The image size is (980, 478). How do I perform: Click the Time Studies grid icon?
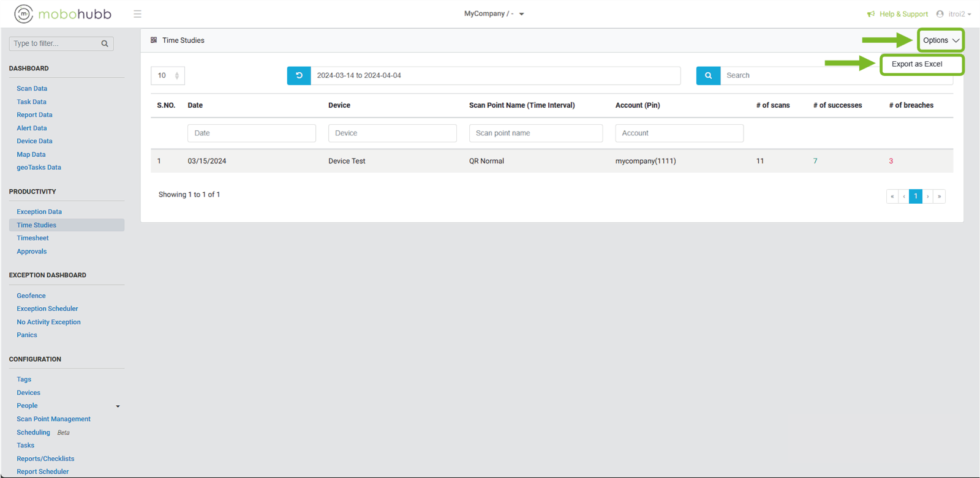click(x=154, y=40)
